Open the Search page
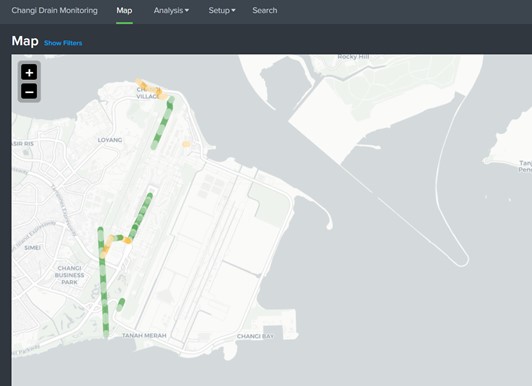532x386 pixels. point(265,11)
